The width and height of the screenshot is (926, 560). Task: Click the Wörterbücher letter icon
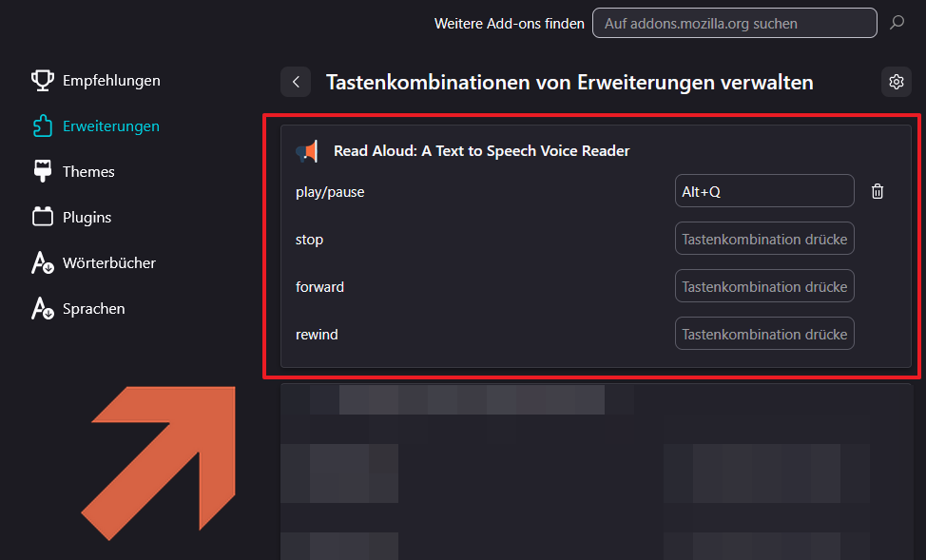pyautogui.click(x=43, y=262)
